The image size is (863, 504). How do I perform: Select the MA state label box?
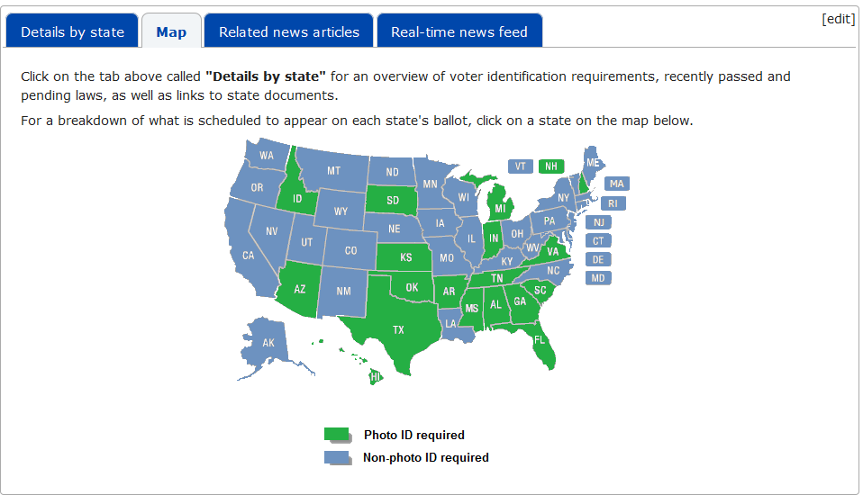point(616,184)
